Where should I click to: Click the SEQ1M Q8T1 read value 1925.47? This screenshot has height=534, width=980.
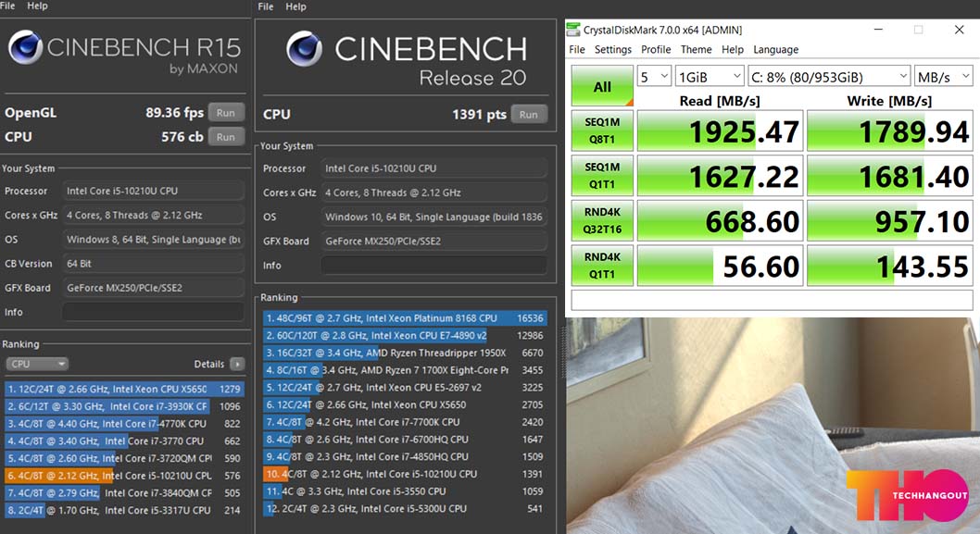(x=720, y=130)
